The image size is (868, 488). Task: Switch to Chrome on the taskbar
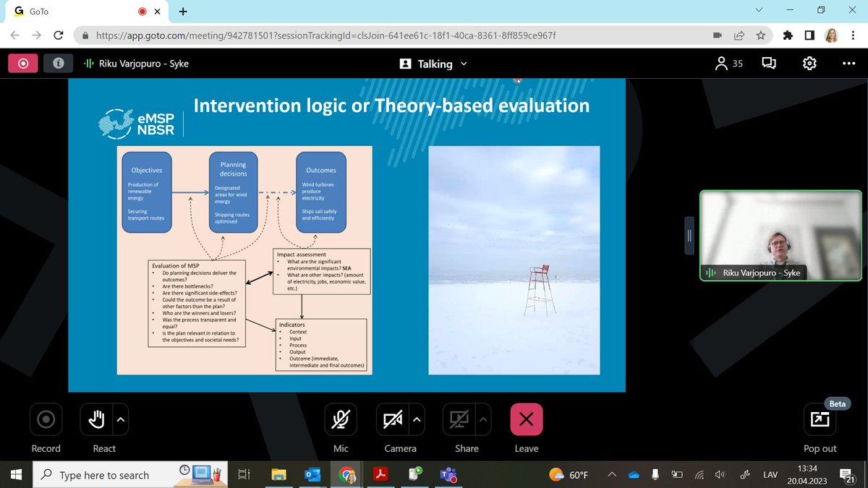(x=346, y=475)
